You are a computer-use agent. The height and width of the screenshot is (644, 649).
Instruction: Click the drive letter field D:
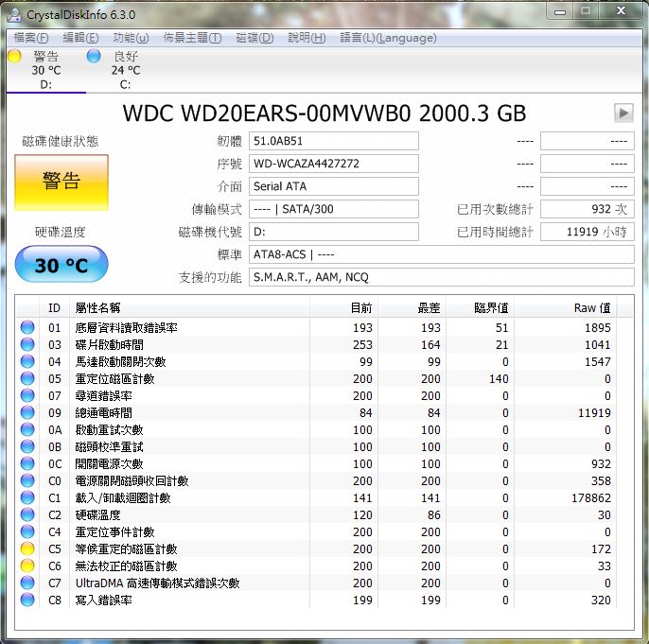click(x=334, y=232)
